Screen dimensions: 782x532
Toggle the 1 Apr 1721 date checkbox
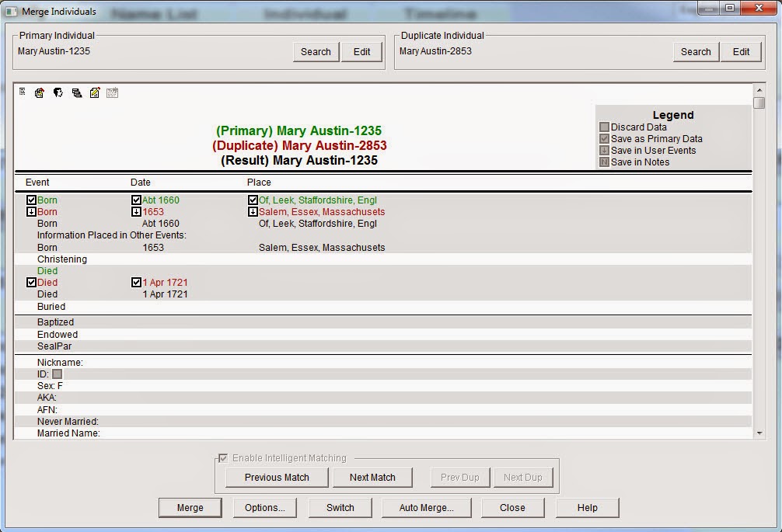pos(136,283)
